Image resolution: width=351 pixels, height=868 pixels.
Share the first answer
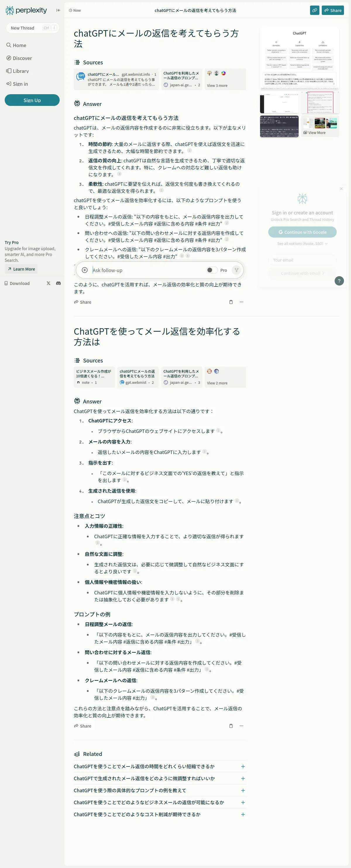(x=82, y=302)
